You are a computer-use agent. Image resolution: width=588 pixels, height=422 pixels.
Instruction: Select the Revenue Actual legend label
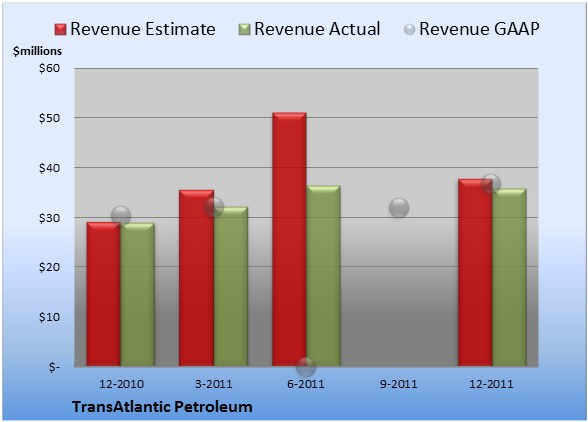317,29
